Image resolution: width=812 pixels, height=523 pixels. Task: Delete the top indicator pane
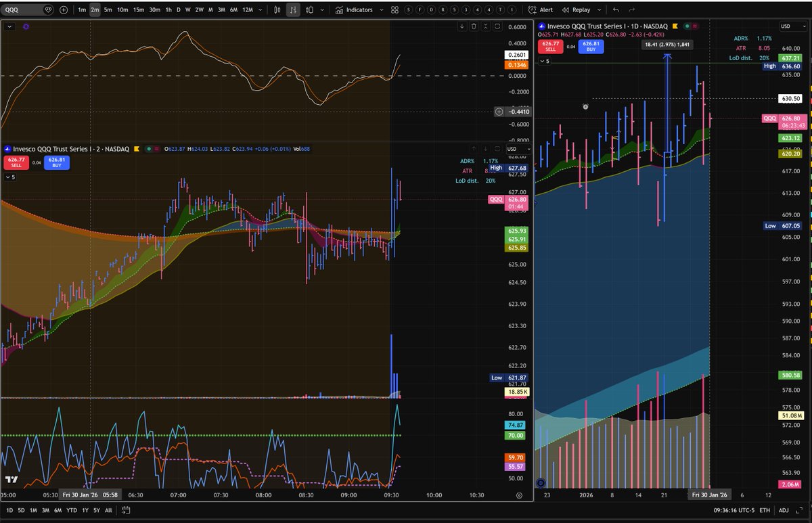474,26
